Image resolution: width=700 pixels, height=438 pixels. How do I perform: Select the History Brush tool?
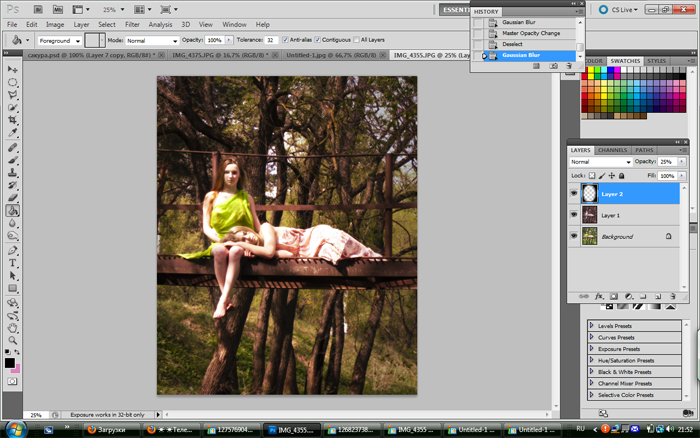click(12, 185)
